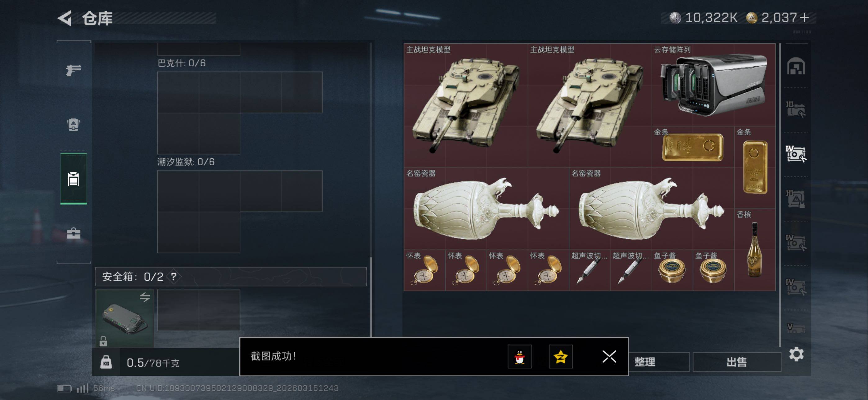Share screenshot via QQ penguin icon
The height and width of the screenshot is (400, 868).
click(x=520, y=357)
